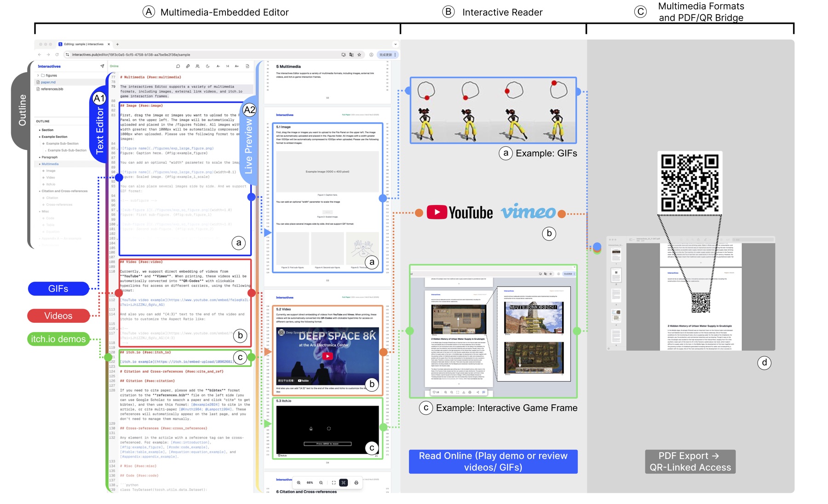Open the collaborators people icon

198,66
